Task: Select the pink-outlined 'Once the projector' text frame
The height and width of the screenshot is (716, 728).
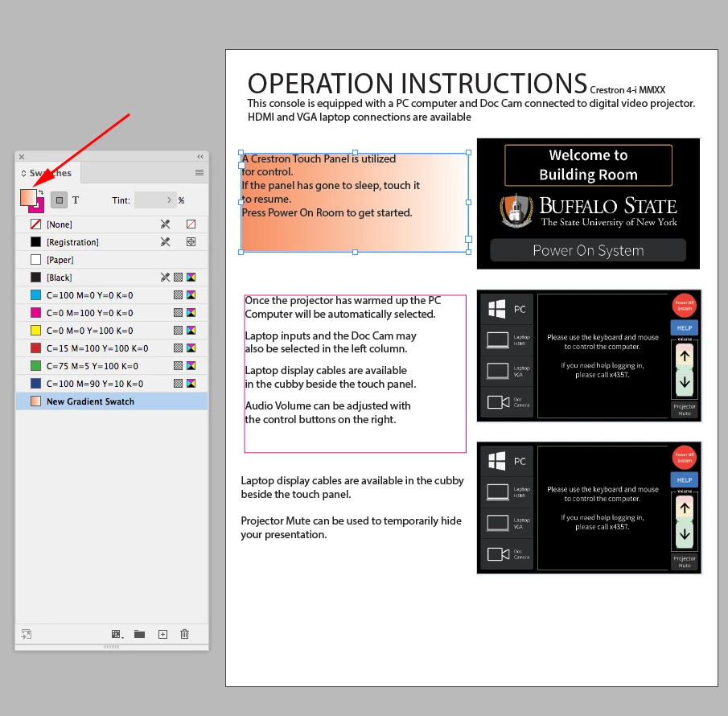Action: point(356,373)
